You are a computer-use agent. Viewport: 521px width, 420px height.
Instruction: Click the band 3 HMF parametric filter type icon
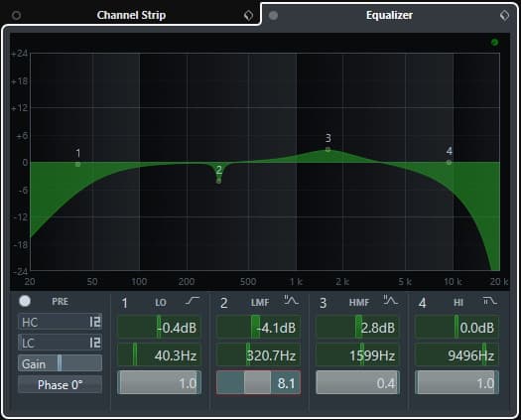(x=390, y=300)
